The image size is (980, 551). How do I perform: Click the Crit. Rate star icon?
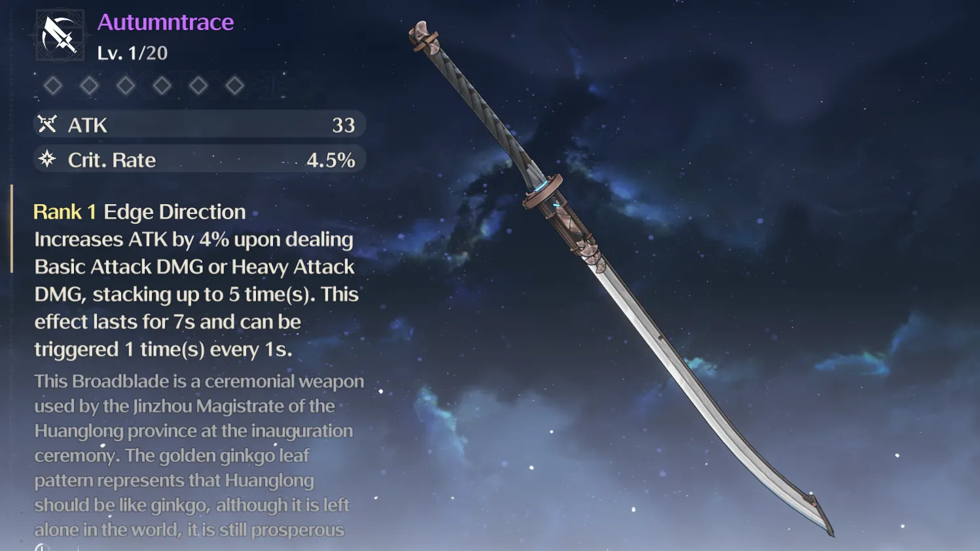pyautogui.click(x=47, y=159)
